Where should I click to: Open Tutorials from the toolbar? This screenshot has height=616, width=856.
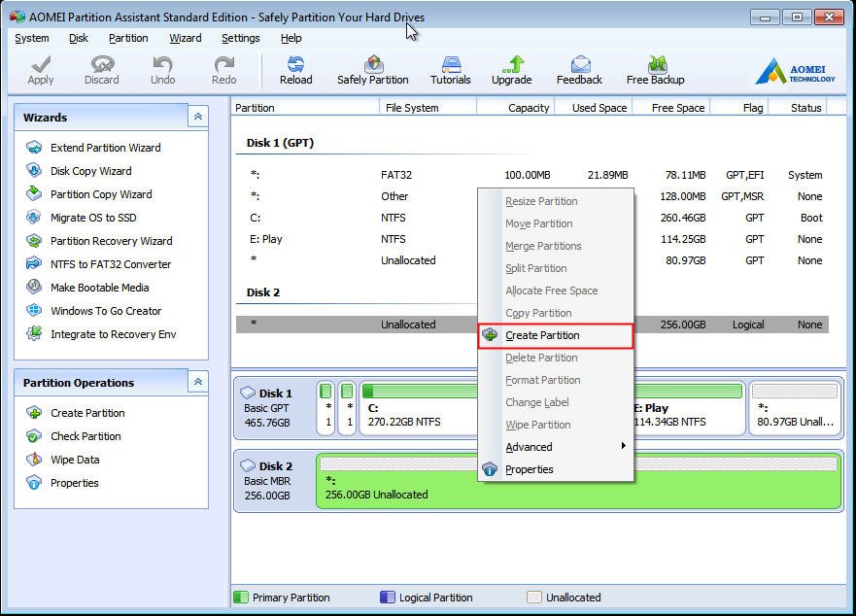click(451, 71)
